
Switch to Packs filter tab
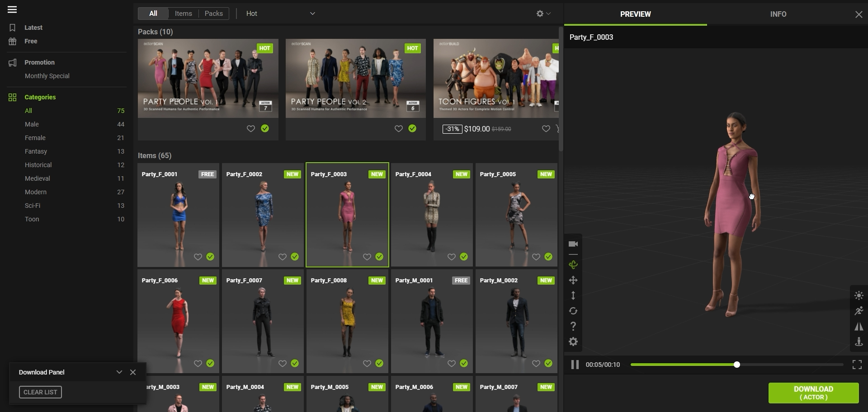[x=214, y=14]
